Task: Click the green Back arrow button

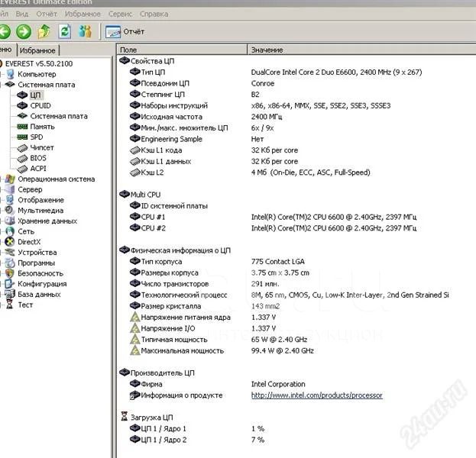Action: (5, 31)
